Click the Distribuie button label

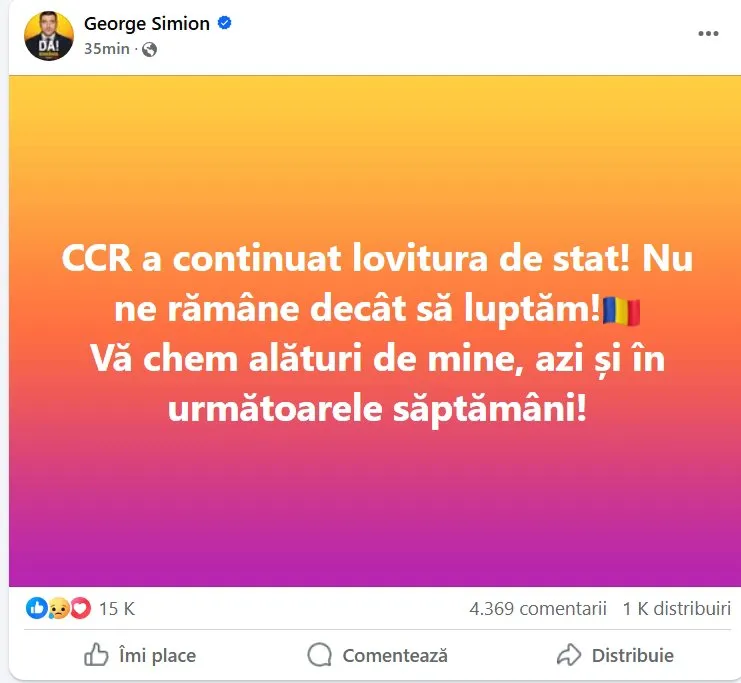633,656
